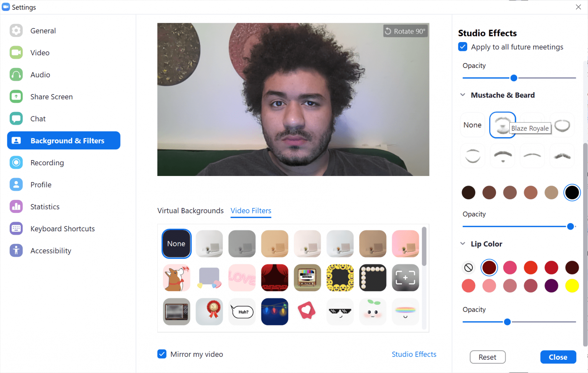This screenshot has width=588, height=373.
Task: Apply the sprout face filter
Action: click(x=373, y=312)
